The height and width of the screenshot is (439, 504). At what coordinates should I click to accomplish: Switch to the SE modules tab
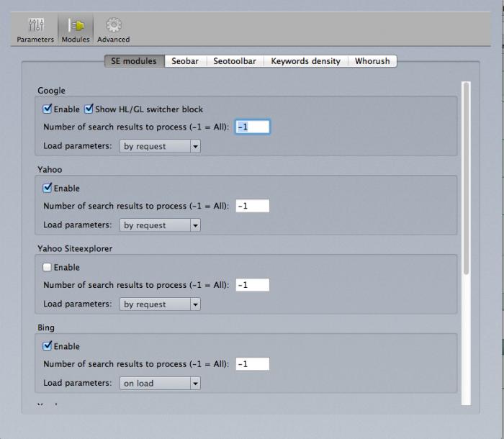135,61
